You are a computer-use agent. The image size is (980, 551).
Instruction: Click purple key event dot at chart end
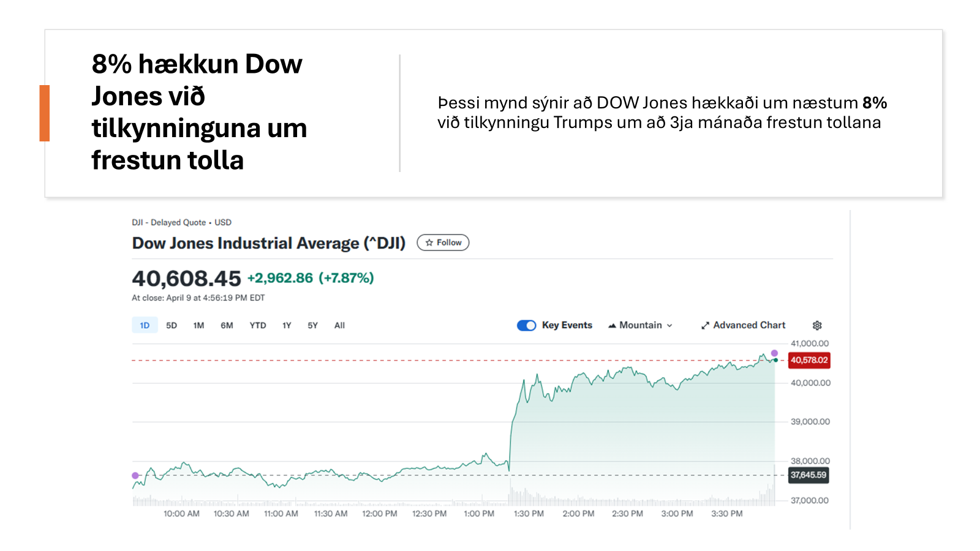(x=774, y=353)
